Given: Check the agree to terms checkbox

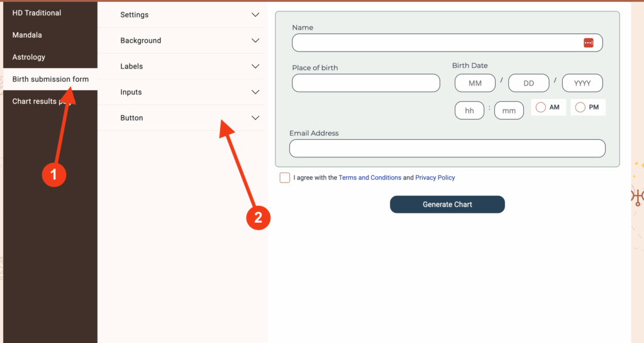Looking at the screenshot, I should click(x=285, y=177).
